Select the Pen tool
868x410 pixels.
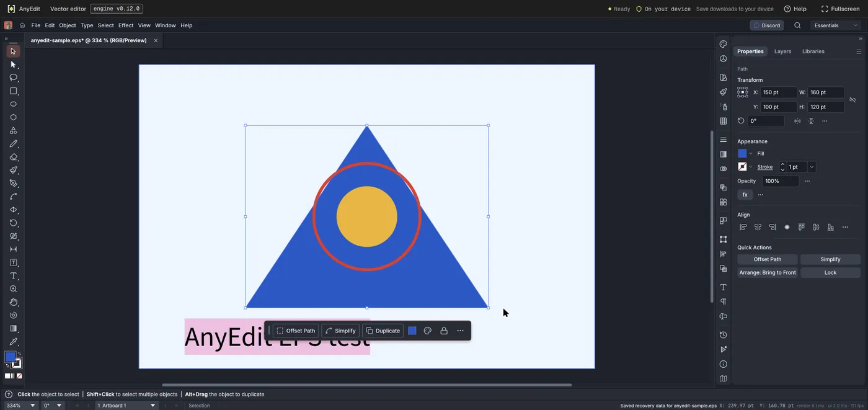pos(13,184)
